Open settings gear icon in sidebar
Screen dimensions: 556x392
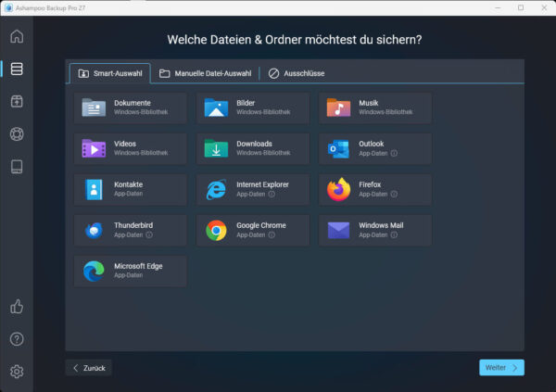(17, 372)
